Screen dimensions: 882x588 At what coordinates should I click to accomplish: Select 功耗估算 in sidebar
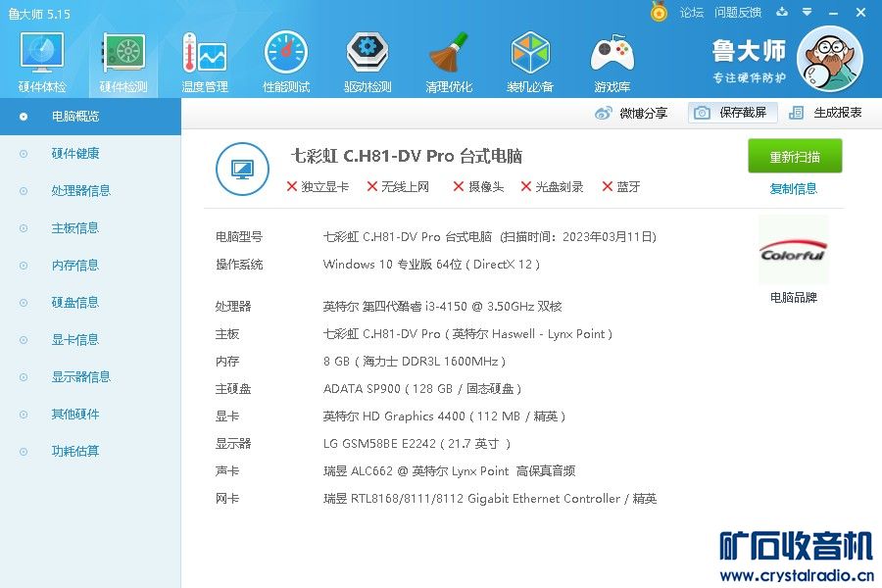(x=75, y=451)
